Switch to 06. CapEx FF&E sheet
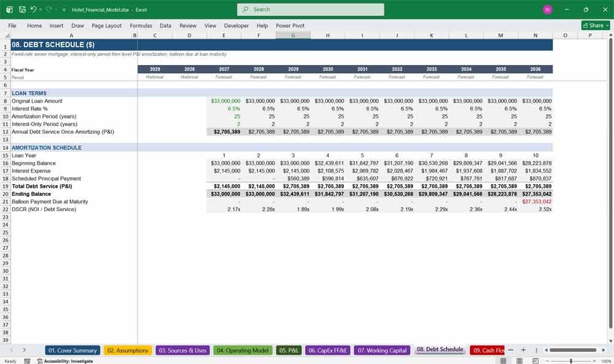 click(328, 350)
